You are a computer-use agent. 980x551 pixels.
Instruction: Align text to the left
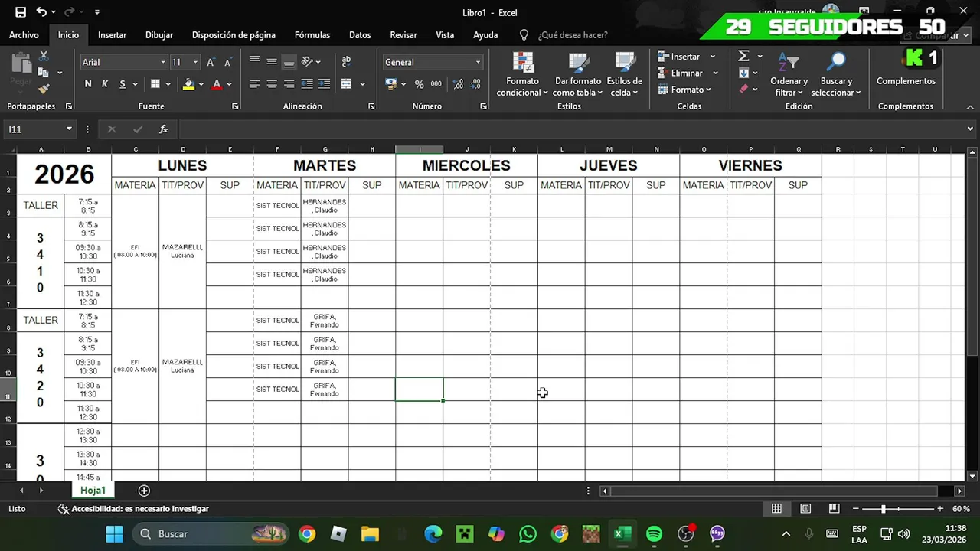[x=254, y=84]
